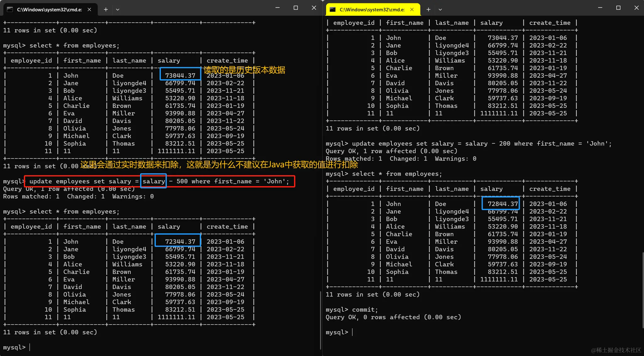Image resolution: width=644 pixels, height=356 pixels.
Task: Click 'Olivia' in left terminal's lower table
Action: pyautogui.click(x=74, y=294)
